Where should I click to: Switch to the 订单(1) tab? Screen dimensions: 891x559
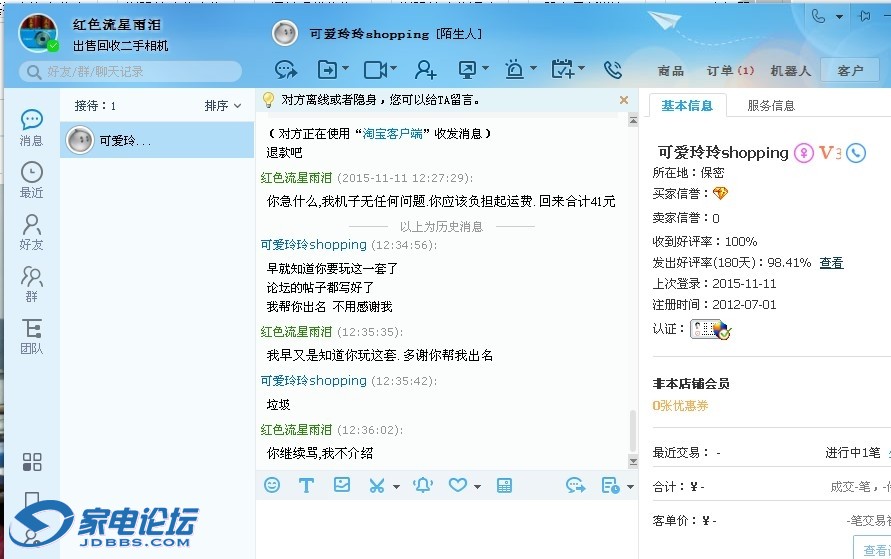[730, 70]
